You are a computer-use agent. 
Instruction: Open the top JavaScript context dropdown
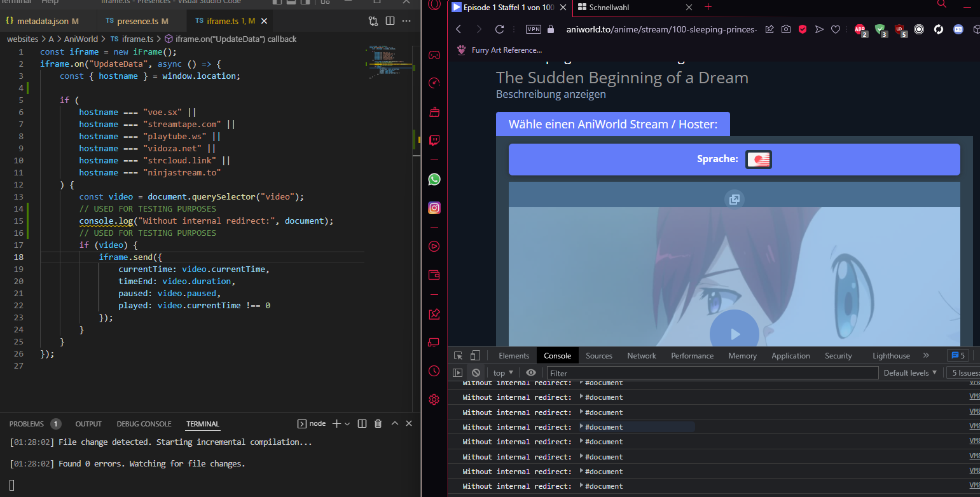(x=504, y=373)
